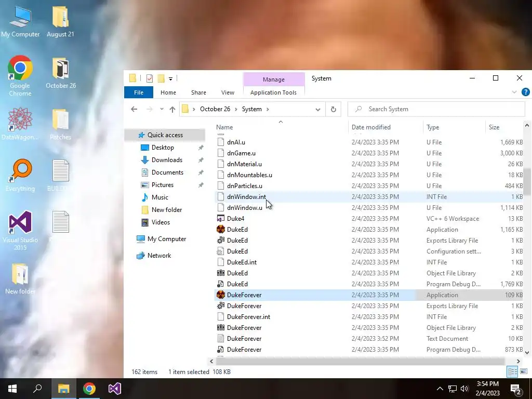
Task: Click the Properties icon in quick access toolbar
Action: (x=149, y=78)
